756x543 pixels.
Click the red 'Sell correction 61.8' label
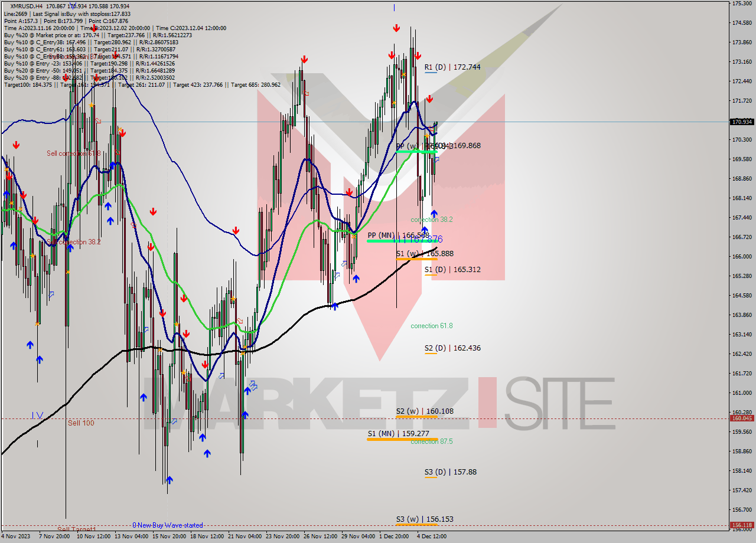tap(74, 153)
